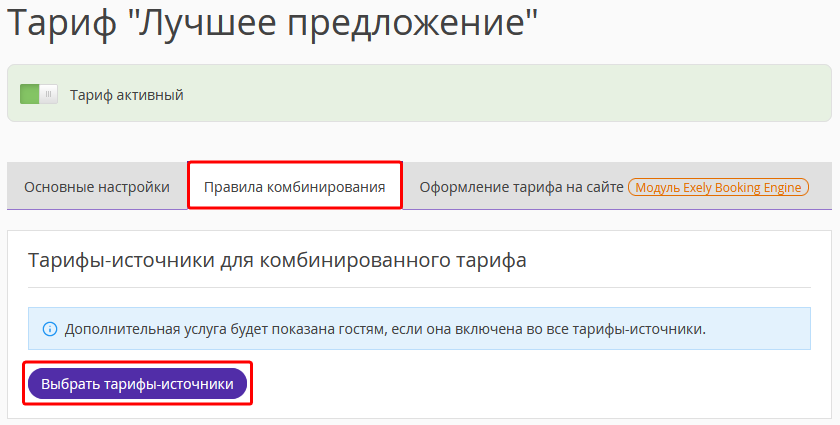Screen dimensions: 840x425
Task: Open the "Основные настройки" tab
Action: point(97,187)
